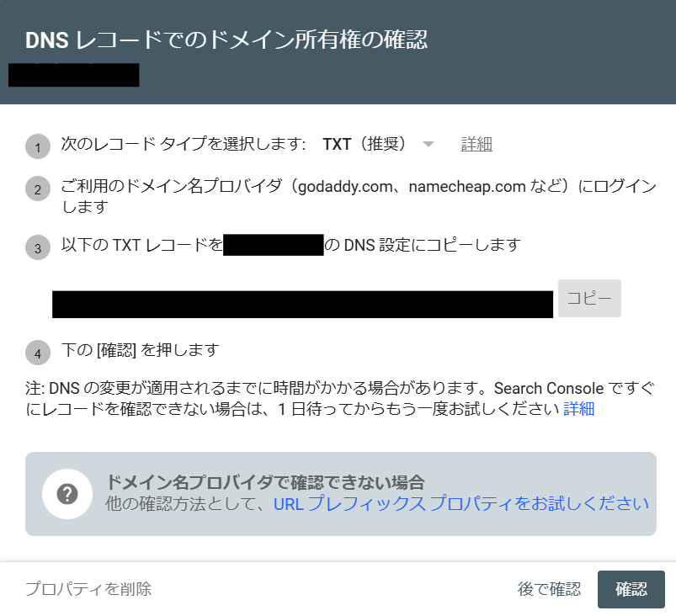Open the URL プレフィックス プロパティをお試しください link
Viewport: 676px width, 616px height.
[460, 503]
